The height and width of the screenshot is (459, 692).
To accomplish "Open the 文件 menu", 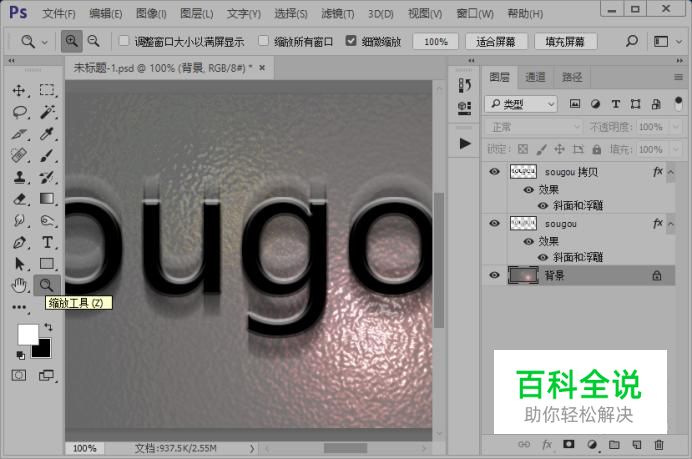I will [59, 14].
